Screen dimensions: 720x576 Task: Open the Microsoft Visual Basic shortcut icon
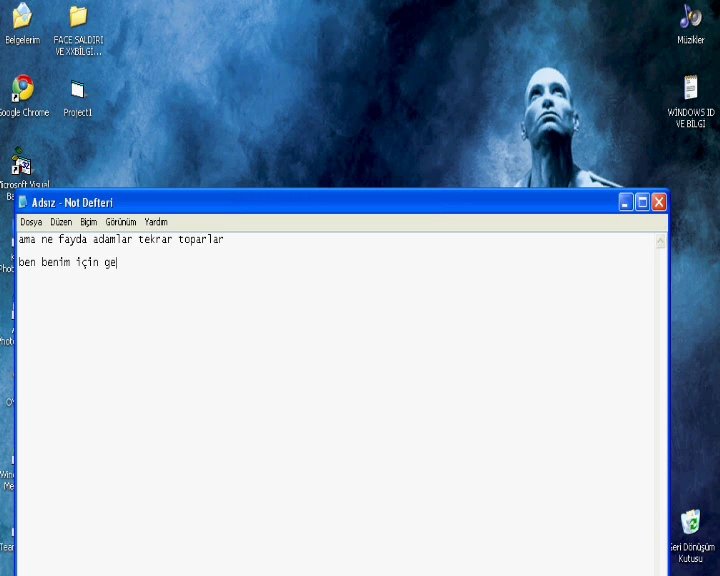click(21, 163)
